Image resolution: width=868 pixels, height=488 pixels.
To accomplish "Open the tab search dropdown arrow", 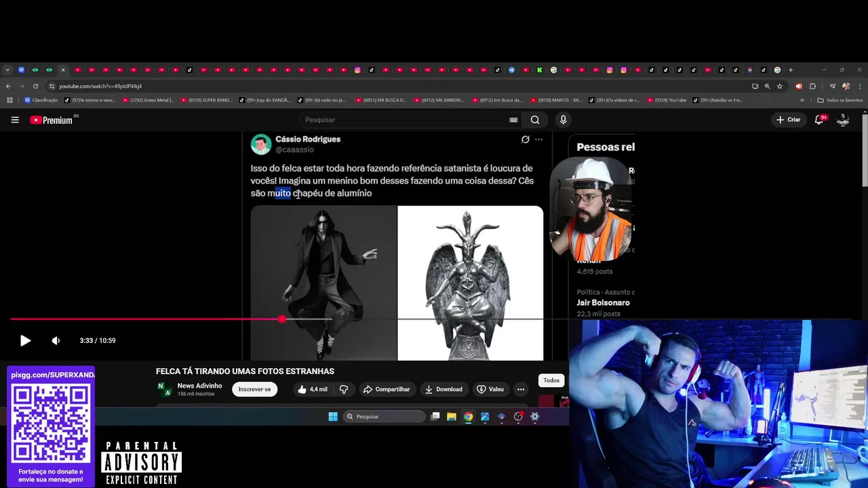I will 7,70.
